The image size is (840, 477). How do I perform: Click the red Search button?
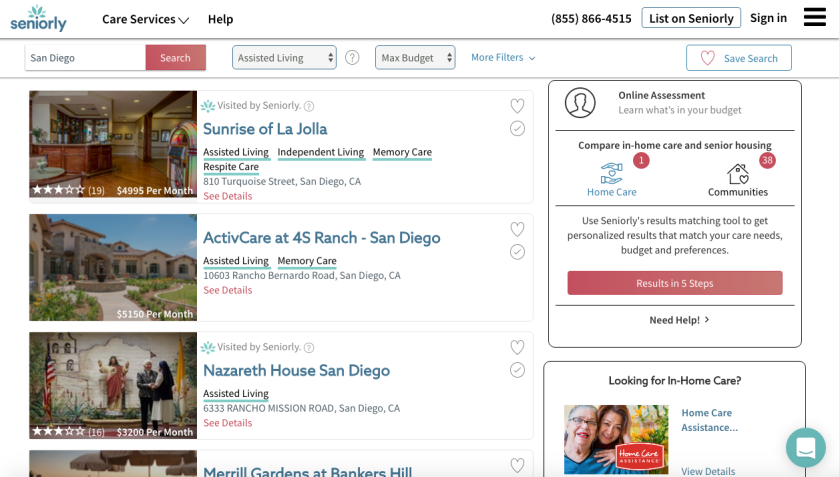175,58
